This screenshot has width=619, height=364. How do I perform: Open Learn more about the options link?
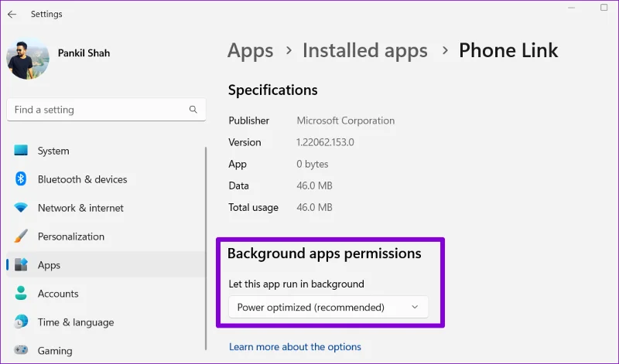click(296, 347)
